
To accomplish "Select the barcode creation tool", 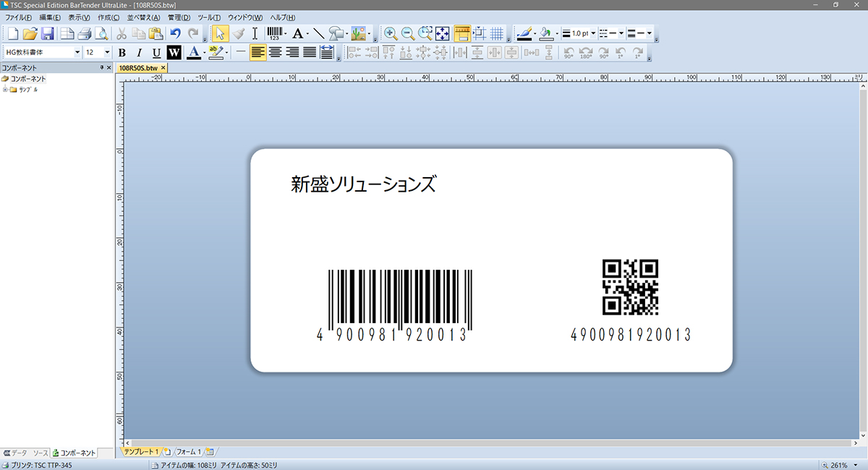I will click(x=274, y=33).
